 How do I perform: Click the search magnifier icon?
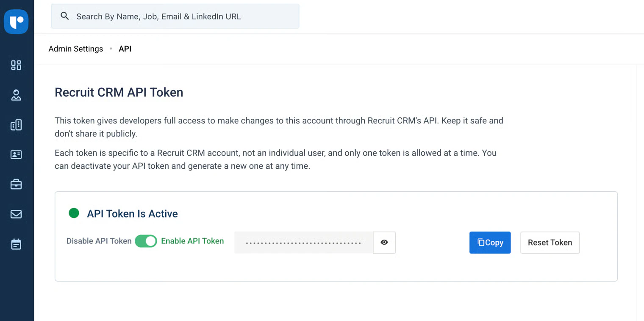(64, 16)
